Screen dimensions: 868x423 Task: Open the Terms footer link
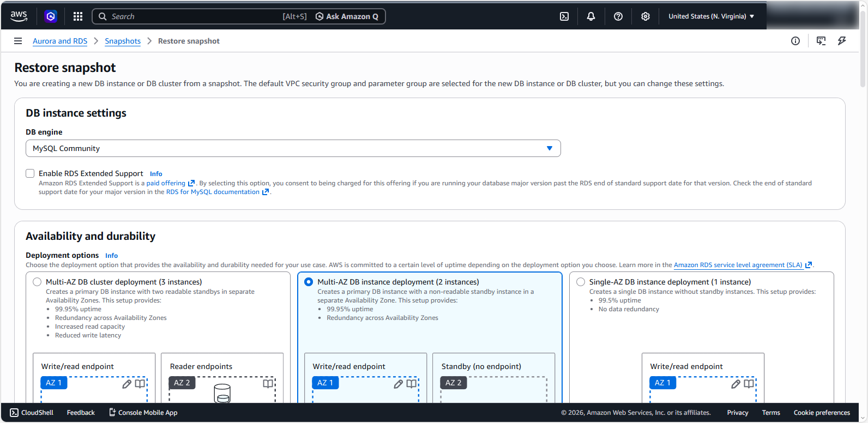pyautogui.click(x=771, y=413)
